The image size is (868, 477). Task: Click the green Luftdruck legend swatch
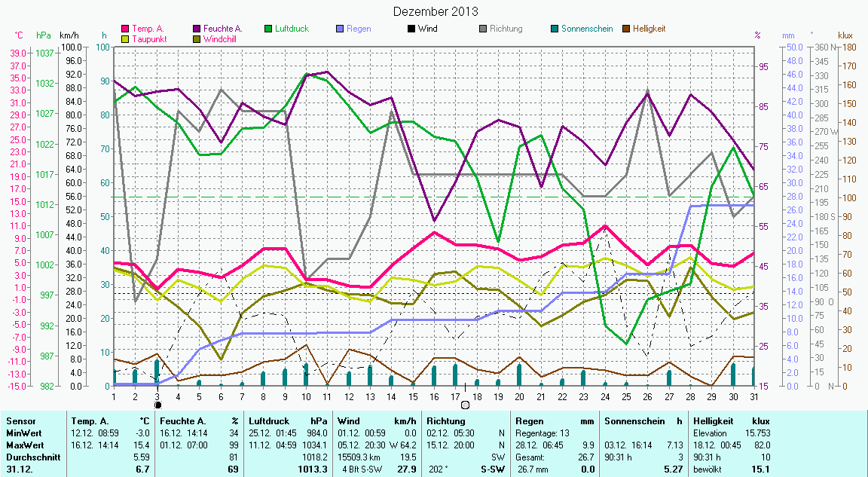pos(268,29)
